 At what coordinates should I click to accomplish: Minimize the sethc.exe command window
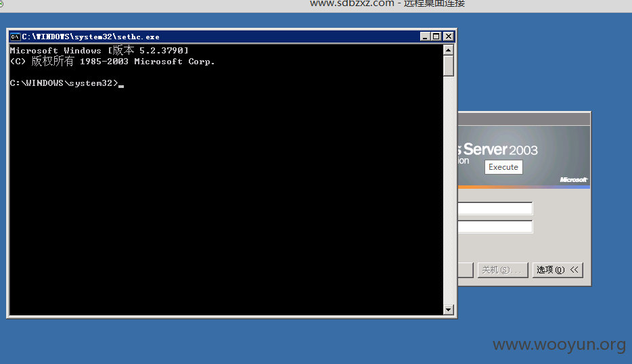click(424, 37)
